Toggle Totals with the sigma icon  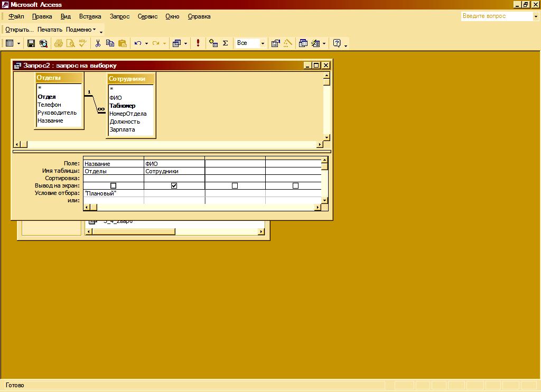point(225,43)
